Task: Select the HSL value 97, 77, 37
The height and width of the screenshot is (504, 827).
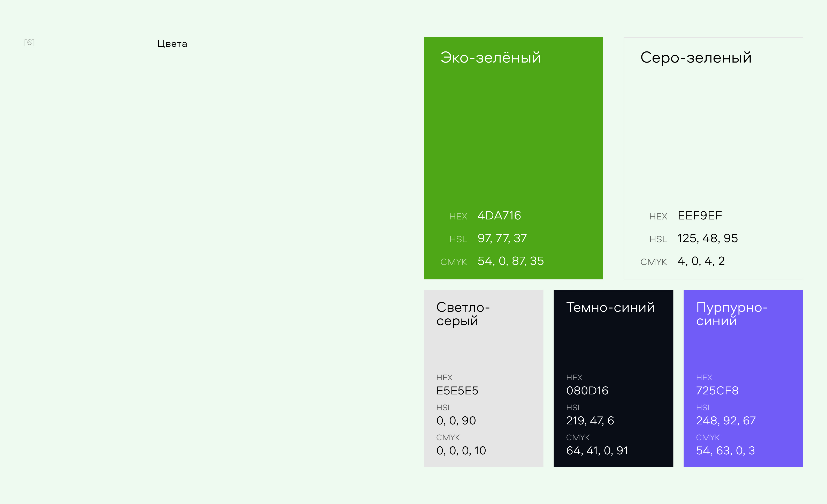Action: (x=502, y=239)
